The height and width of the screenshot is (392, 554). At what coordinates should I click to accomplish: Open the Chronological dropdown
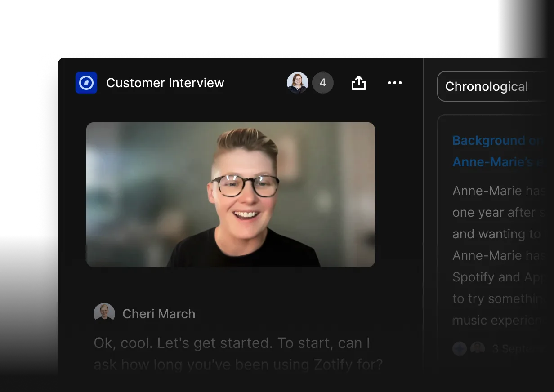(x=496, y=86)
